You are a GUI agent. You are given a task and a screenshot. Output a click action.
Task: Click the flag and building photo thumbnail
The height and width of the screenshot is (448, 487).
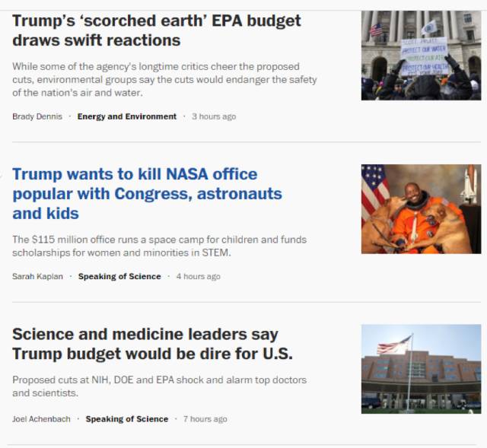(421, 369)
